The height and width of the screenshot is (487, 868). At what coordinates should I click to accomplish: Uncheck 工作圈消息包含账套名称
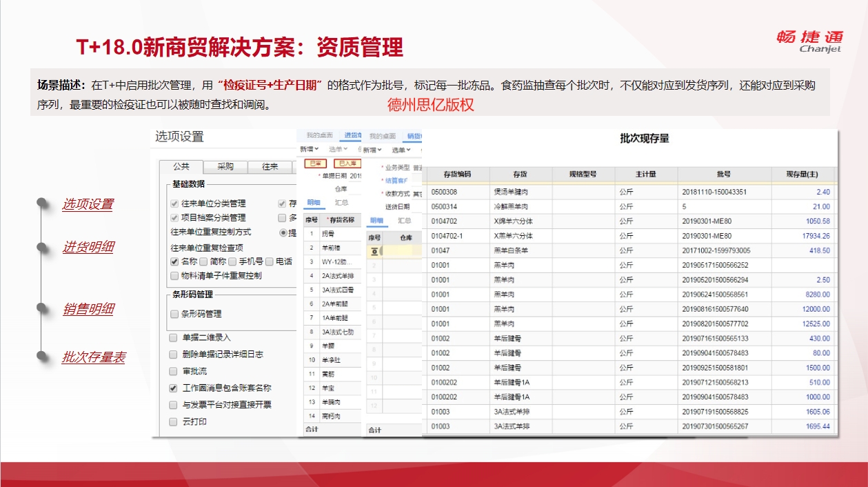point(173,388)
